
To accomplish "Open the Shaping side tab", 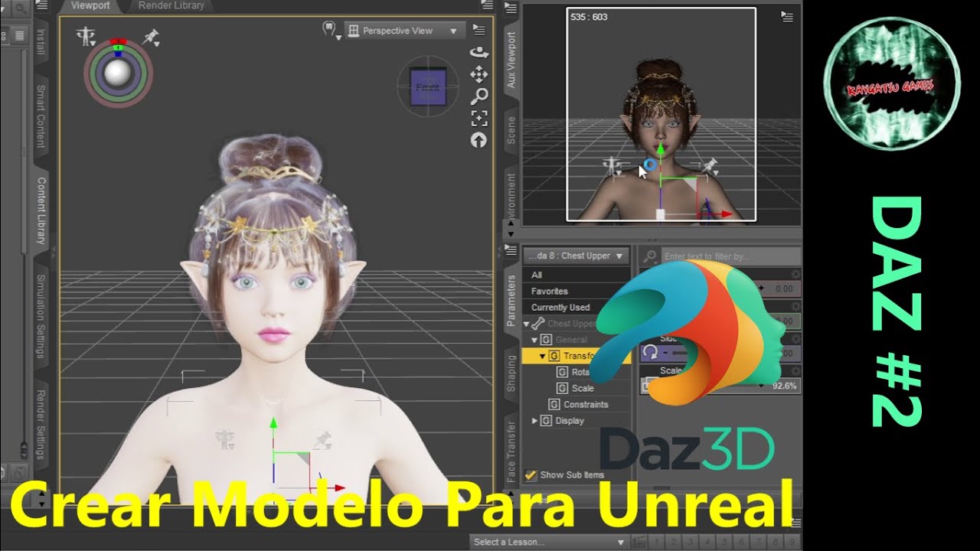I will click(x=511, y=373).
